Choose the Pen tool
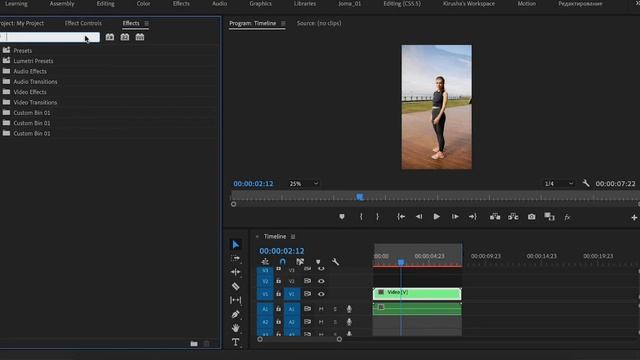The width and height of the screenshot is (640, 360). 236,314
